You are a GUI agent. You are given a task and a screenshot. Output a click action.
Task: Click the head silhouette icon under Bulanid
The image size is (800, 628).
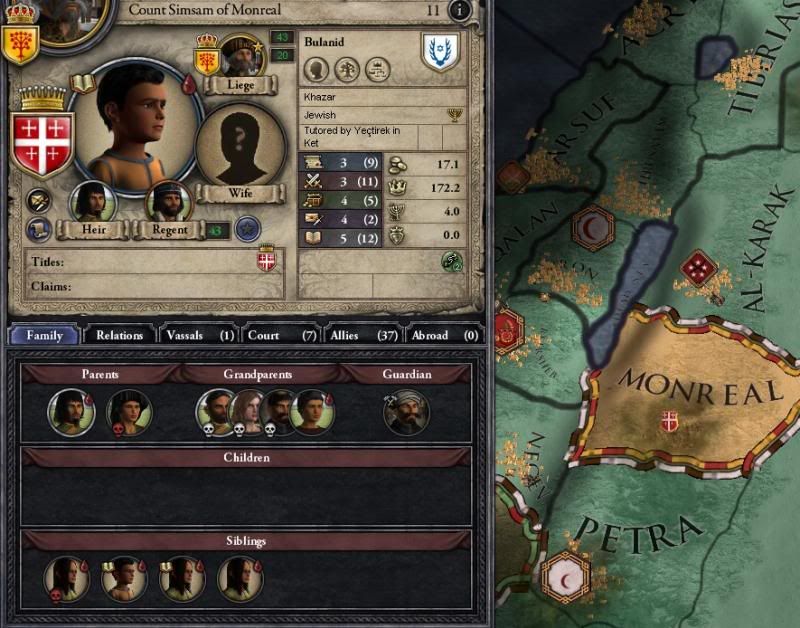(316, 69)
